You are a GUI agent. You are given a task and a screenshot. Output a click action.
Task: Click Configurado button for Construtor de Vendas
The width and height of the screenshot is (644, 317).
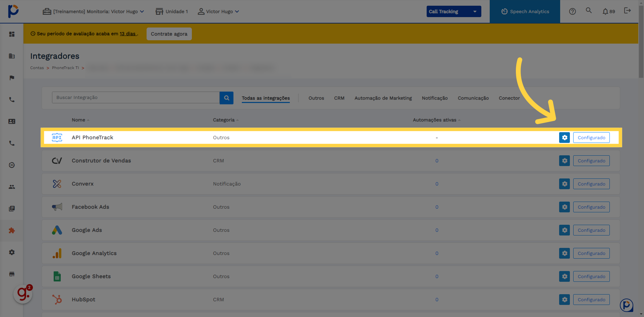pos(591,161)
